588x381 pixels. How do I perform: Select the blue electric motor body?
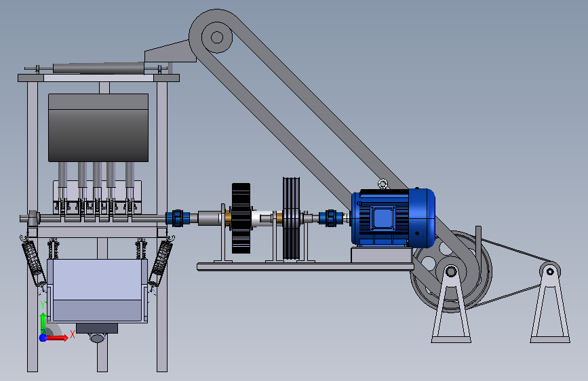click(x=393, y=218)
